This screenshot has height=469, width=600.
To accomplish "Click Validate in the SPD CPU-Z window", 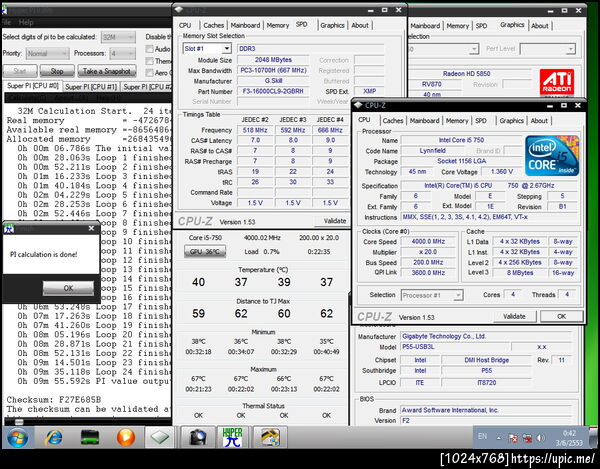I will coord(331,221).
